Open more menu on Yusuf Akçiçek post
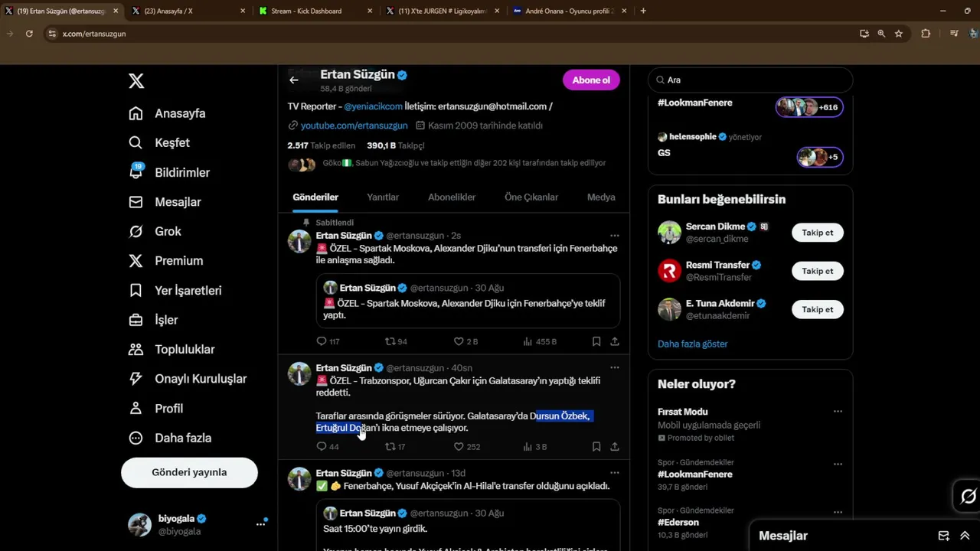 point(614,473)
